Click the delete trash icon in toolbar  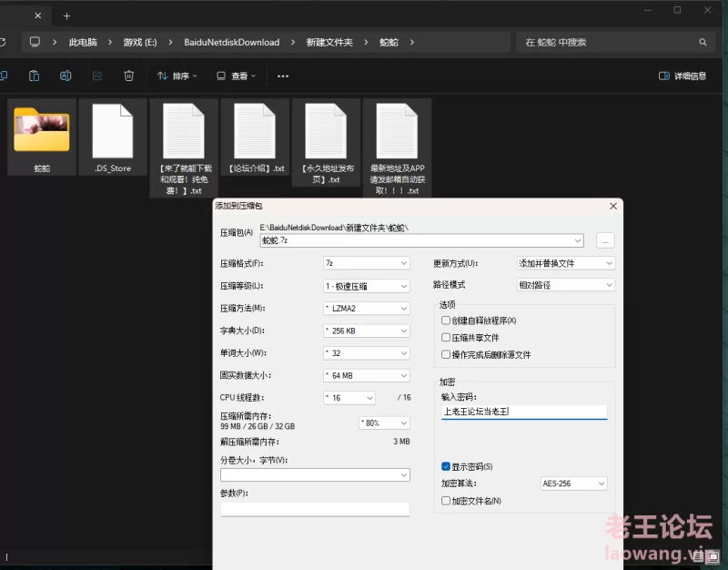click(x=128, y=76)
